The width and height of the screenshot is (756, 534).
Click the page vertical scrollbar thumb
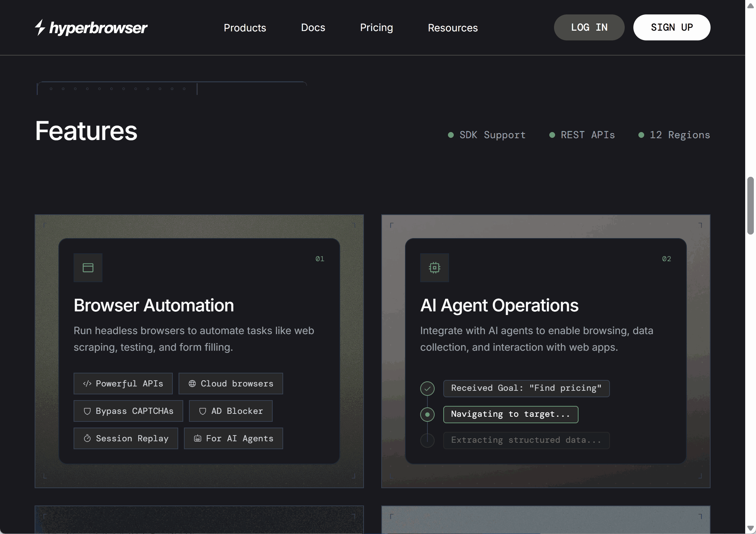point(751,206)
